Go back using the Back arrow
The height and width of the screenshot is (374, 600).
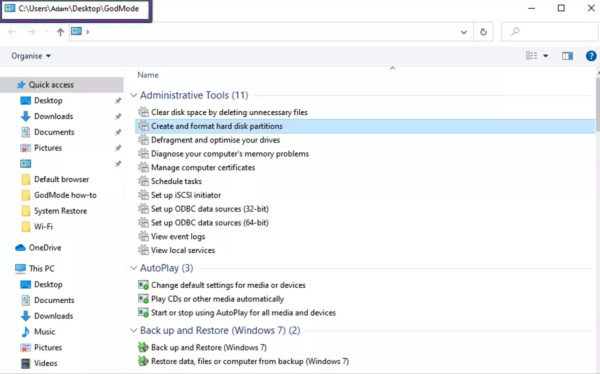pos(12,32)
